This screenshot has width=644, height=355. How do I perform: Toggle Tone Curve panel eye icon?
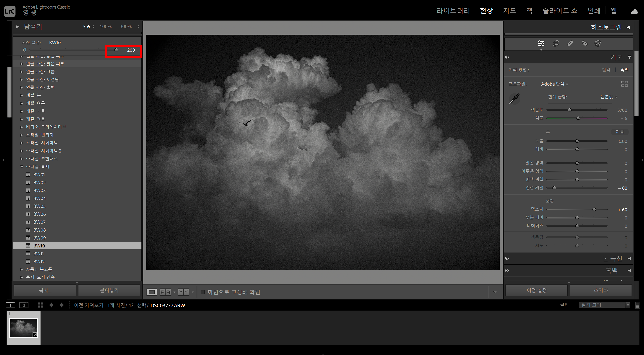(507, 258)
